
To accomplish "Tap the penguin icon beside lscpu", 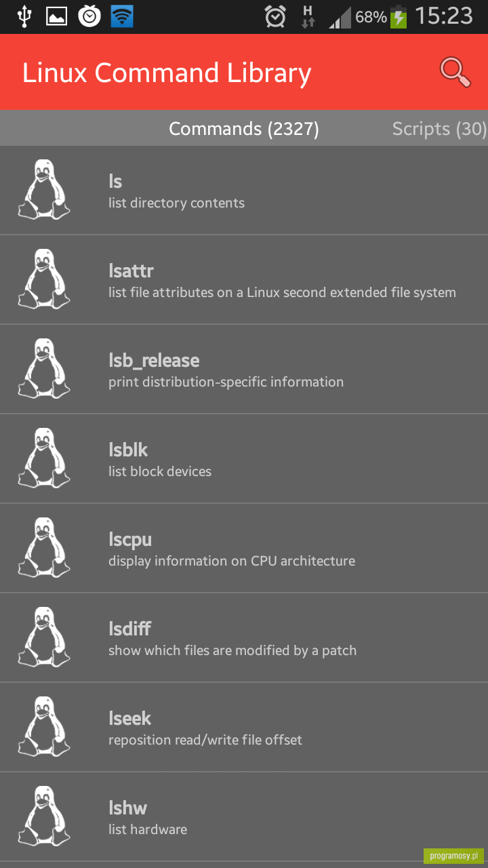I will point(44,547).
